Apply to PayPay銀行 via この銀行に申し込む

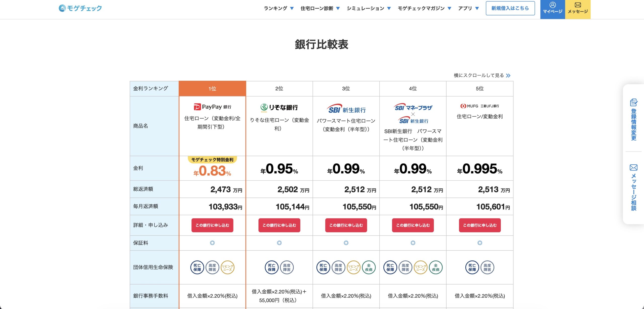click(212, 225)
